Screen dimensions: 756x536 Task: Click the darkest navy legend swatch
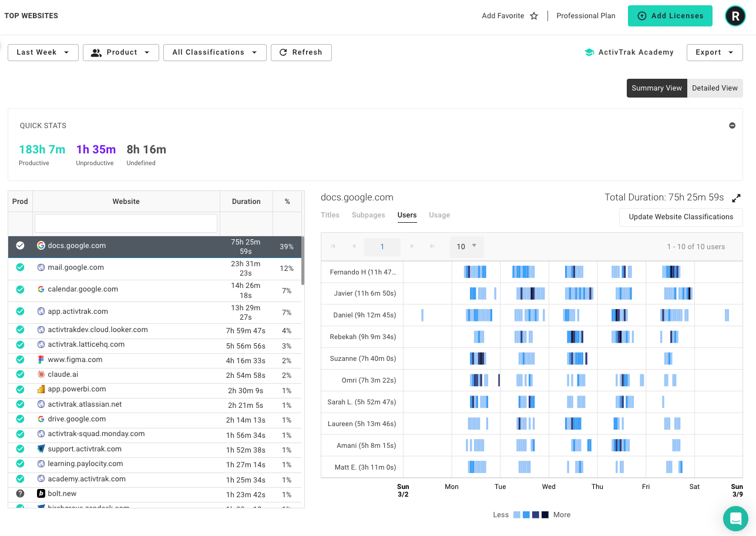click(x=545, y=515)
